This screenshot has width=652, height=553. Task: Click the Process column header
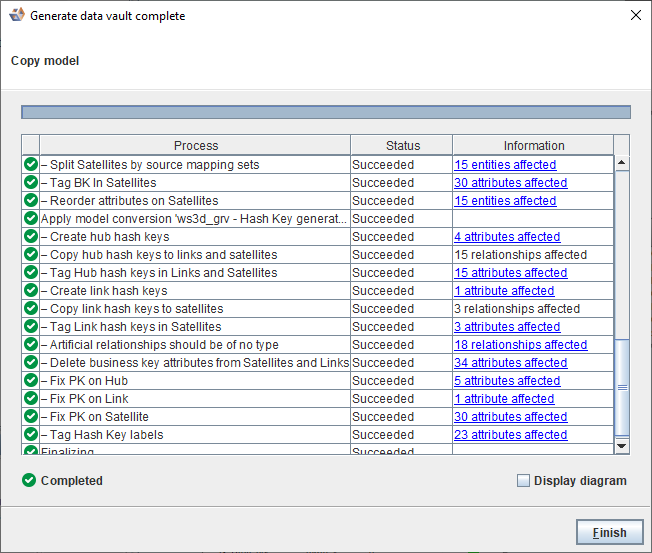pyautogui.click(x=195, y=146)
